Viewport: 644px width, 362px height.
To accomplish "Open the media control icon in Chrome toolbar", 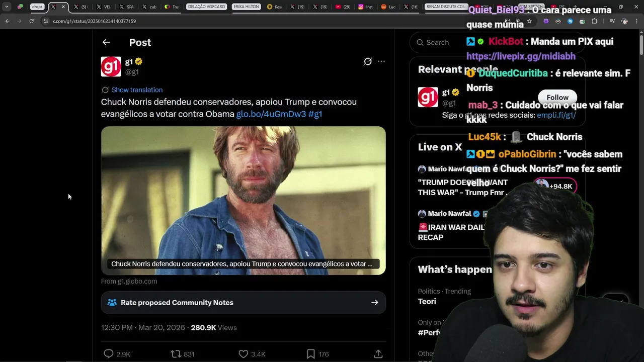I will 612,21.
